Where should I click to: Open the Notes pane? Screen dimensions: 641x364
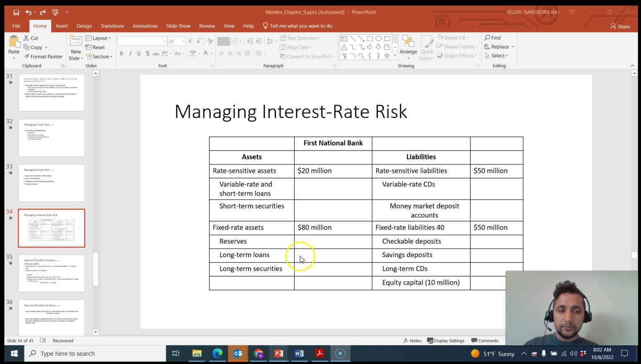pos(412,340)
